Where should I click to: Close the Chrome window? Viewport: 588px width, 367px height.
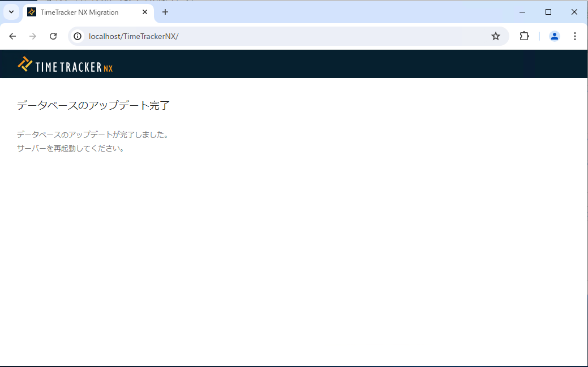574,12
